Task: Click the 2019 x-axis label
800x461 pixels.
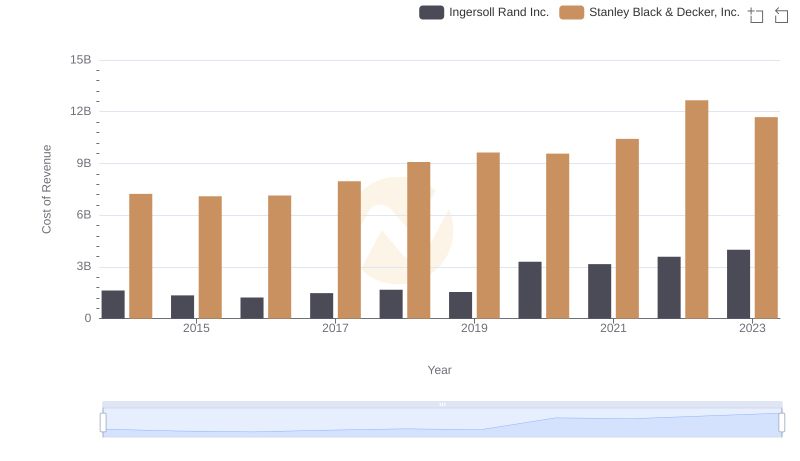Action: coord(474,328)
